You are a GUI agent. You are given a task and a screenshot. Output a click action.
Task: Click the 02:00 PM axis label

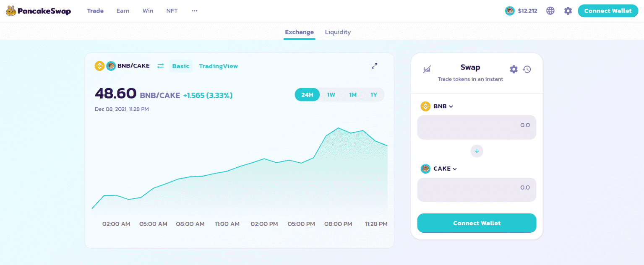coord(264,224)
